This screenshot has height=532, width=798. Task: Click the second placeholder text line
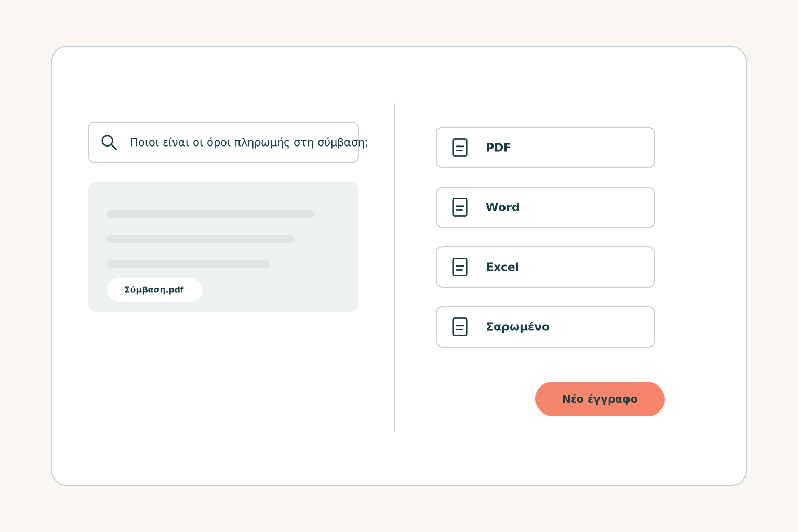click(200, 239)
